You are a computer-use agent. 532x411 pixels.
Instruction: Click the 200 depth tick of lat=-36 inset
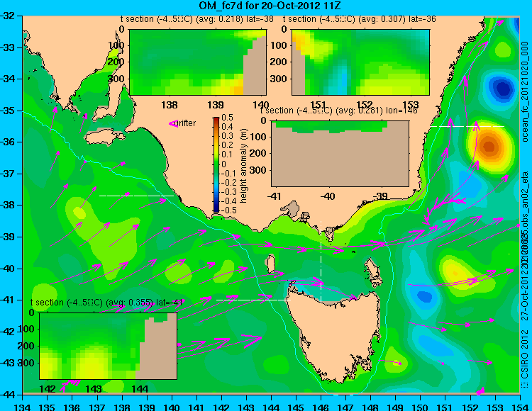[279, 62]
